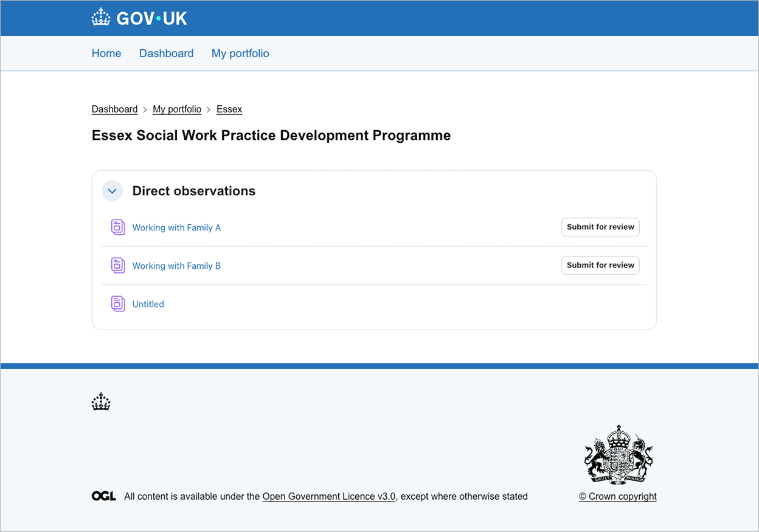
Task: Click the document icon beside Untitled
Action: [118, 303]
